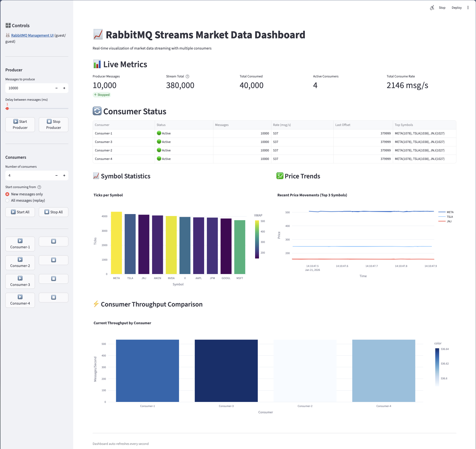This screenshot has height=449, width=476.
Task: Click the stop icon beside Consumer-4
Action: 53,297
